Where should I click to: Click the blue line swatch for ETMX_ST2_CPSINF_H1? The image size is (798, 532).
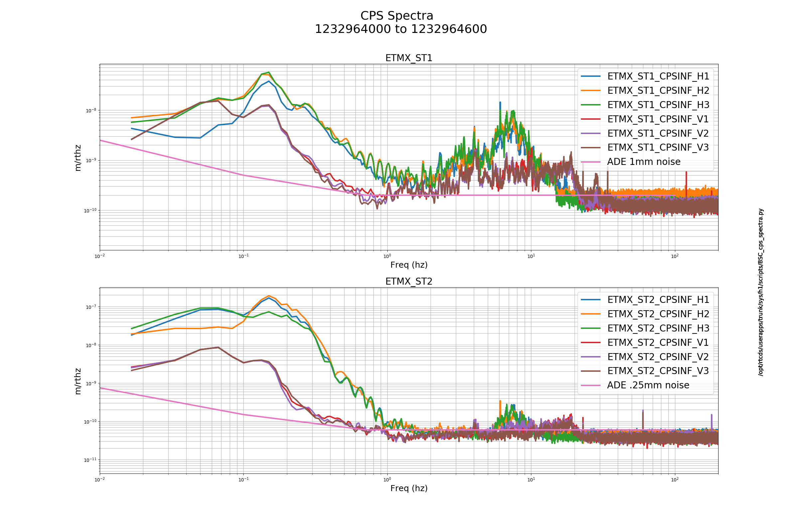591,300
